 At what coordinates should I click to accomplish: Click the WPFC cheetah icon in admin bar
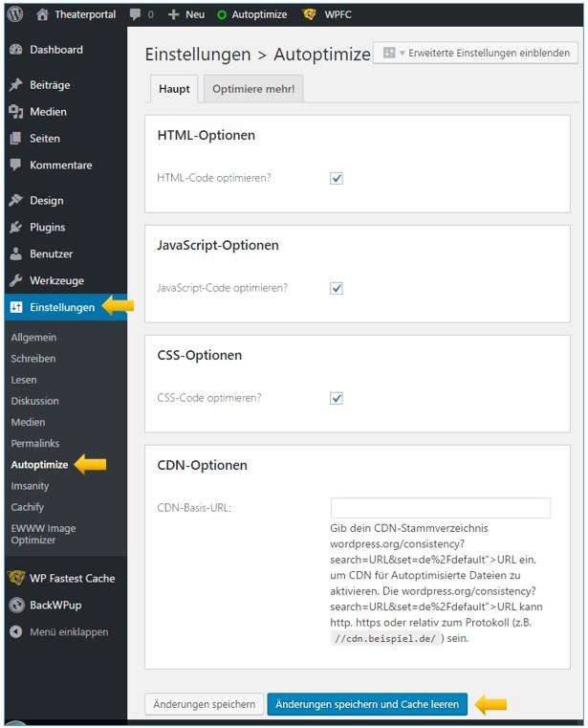[x=309, y=14]
